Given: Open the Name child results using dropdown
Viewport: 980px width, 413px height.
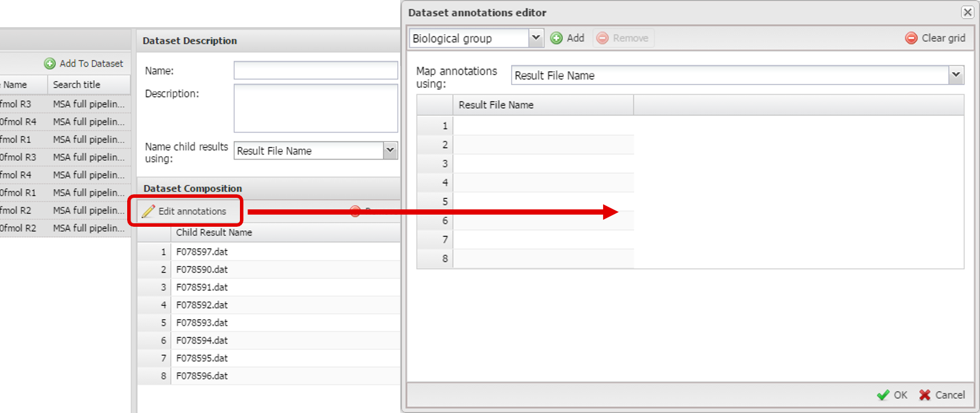Looking at the screenshot, I should click(390, 150).
